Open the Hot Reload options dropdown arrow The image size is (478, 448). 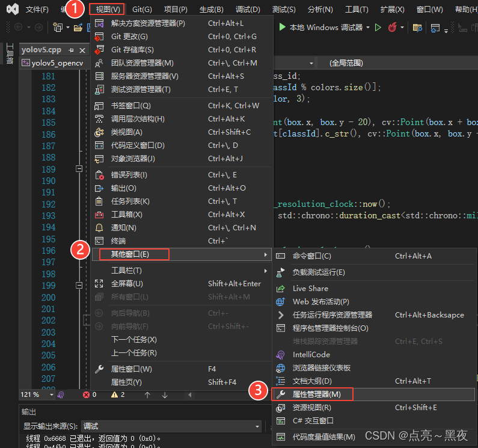tap(402, 28)
